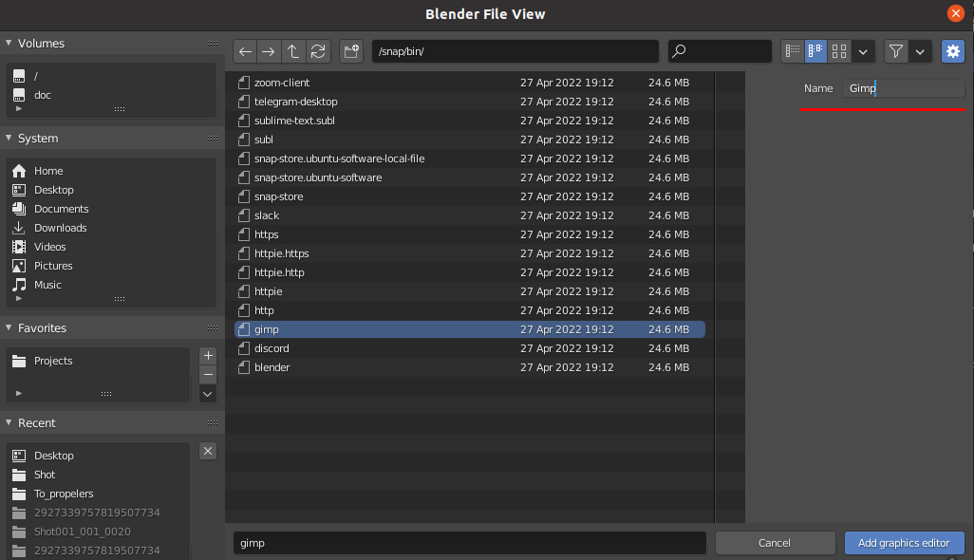
Task: Click file icon beside discord
Action: coord(243,348)
